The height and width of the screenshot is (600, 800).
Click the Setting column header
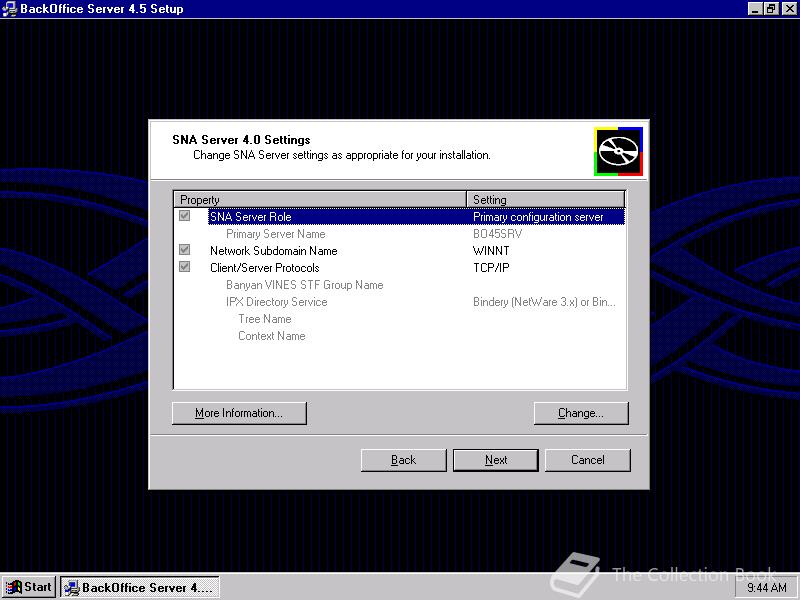point(546,199)
